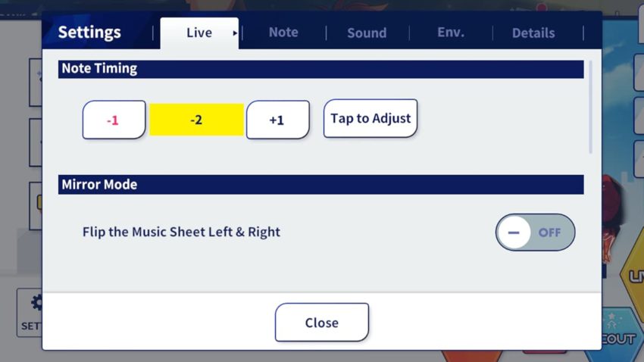Select the Env. tab
This screenshot has height=362, width=644.
[x=451, y=33]
